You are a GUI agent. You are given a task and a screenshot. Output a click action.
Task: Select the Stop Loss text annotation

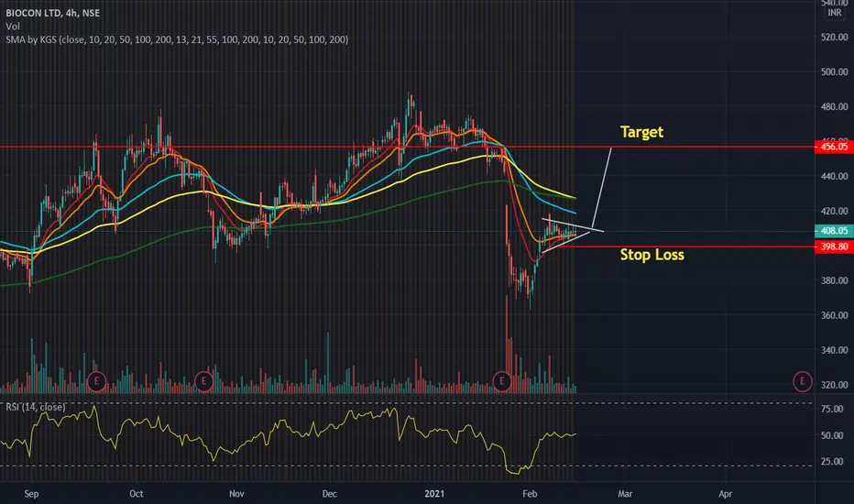tap(651, 255)
